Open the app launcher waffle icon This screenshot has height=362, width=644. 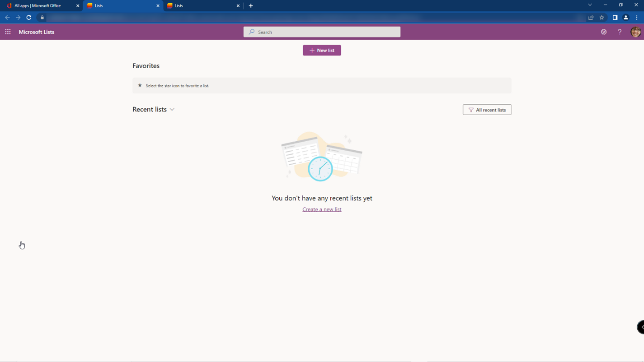click(x=8, y=32)
